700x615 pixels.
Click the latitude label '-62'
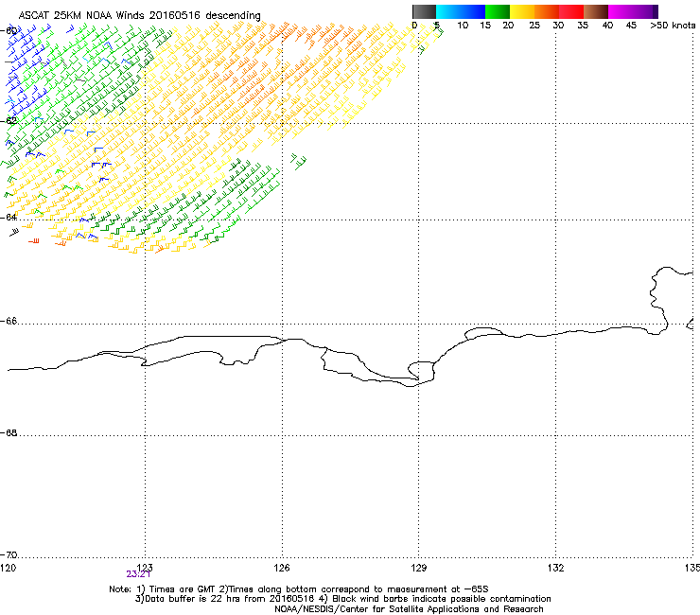click(x=9, y=120)
